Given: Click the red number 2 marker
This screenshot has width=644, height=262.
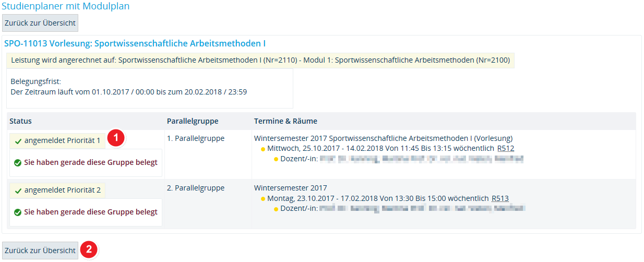Looking at the screenshot, I should (89, 249).
